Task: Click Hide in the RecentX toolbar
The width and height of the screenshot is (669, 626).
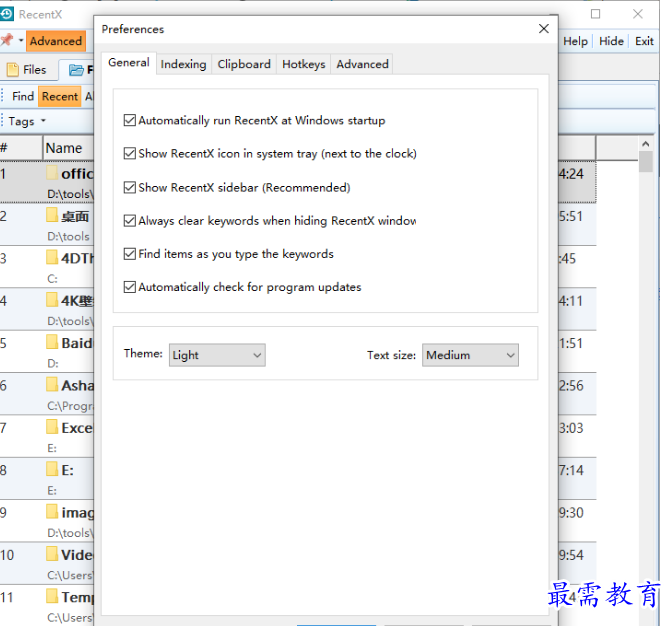Action: click(x=611, y=41)
